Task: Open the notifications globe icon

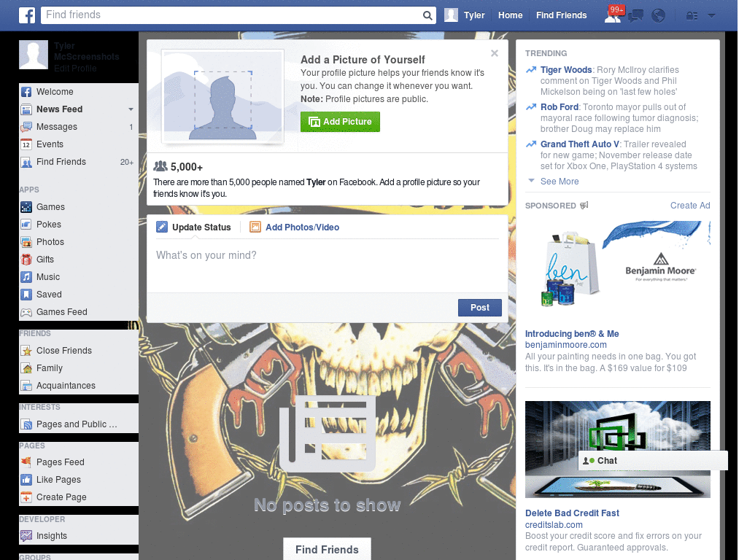Action: [659, 16]
